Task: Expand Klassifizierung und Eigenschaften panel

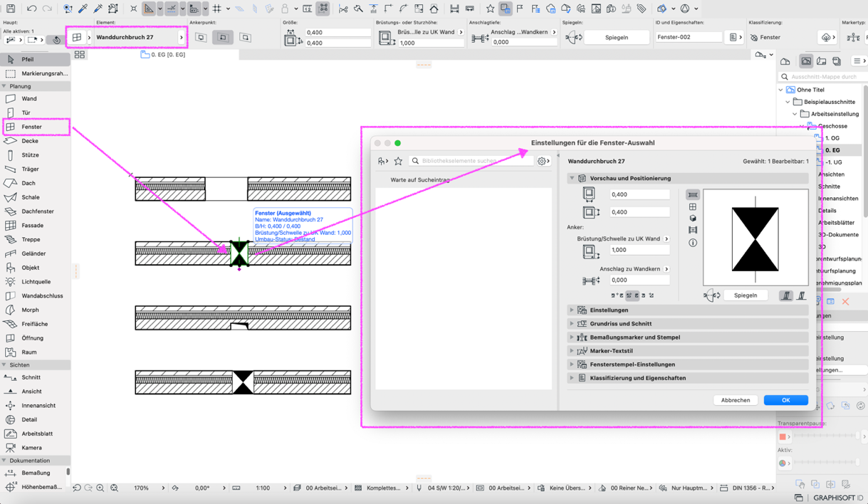Action: (572, 378)
